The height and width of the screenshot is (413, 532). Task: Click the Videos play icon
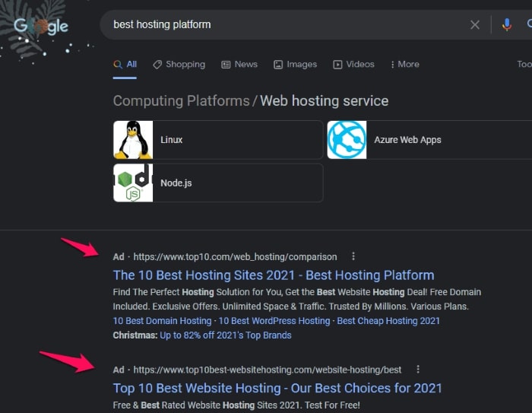point(337,65)
